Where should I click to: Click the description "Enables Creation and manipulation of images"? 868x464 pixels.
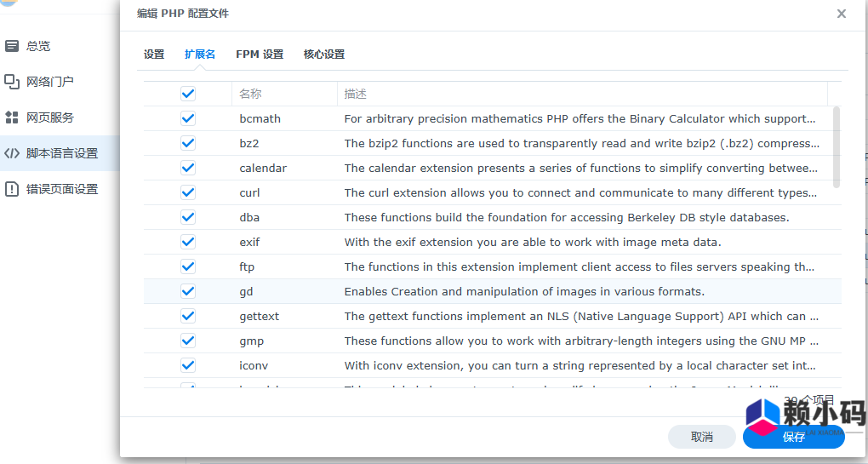(x=524, y=291)
